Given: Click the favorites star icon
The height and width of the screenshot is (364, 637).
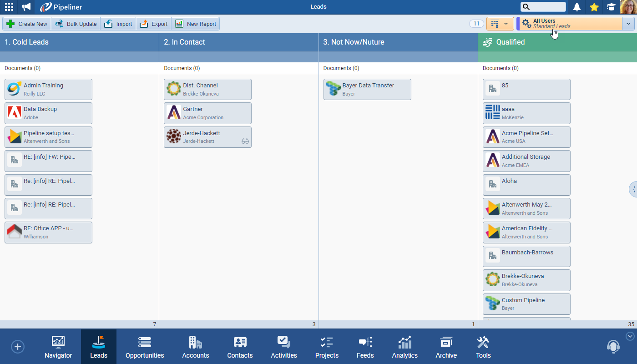Looking at the screenshot, I should [x=594, y=7].
